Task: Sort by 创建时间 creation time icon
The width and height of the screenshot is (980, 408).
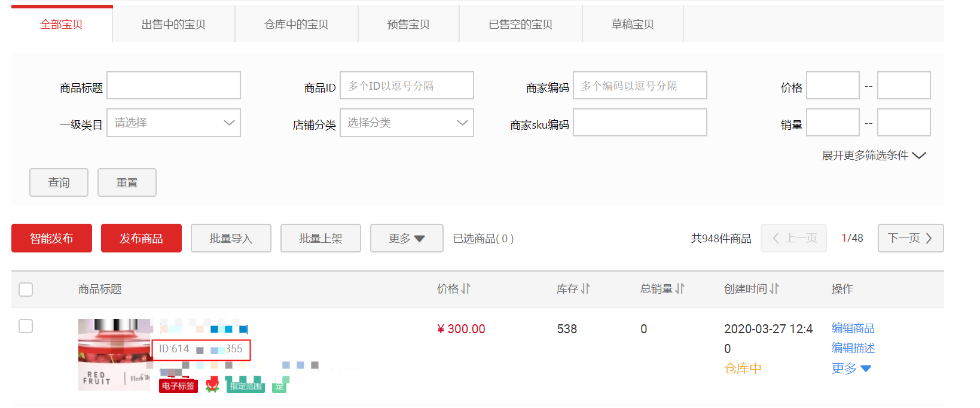Action: click(x=774, y=289)
